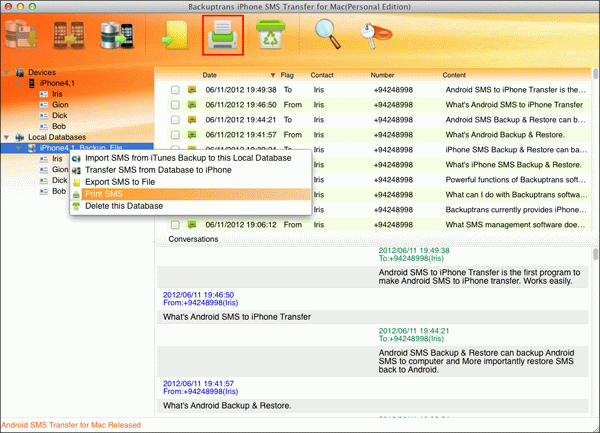The image size is (600, 433).
Task: Click message icon of the 19:41:57 row
Action: tap(192, 135)
